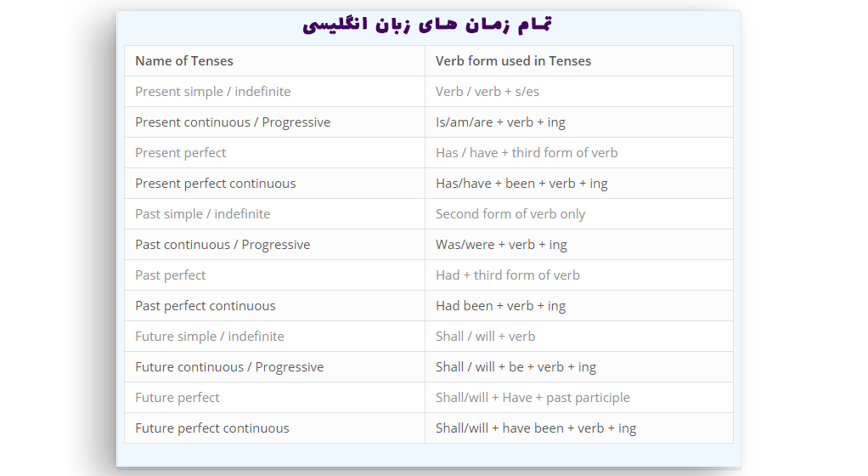Click the 'Present simple / indefinite' cell
The height and width of the screenshot is (476, 868).
point(274,92)
